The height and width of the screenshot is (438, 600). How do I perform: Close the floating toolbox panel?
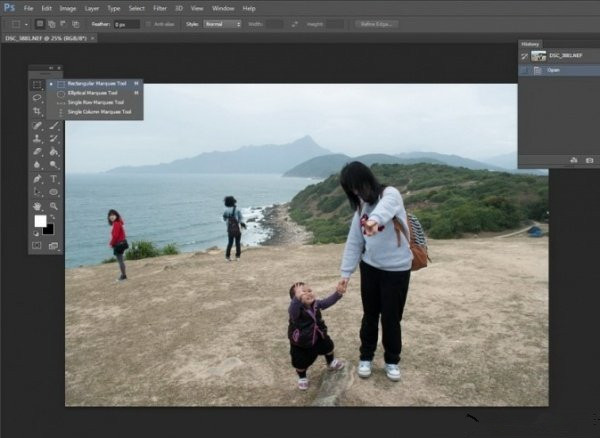point(59,68)
